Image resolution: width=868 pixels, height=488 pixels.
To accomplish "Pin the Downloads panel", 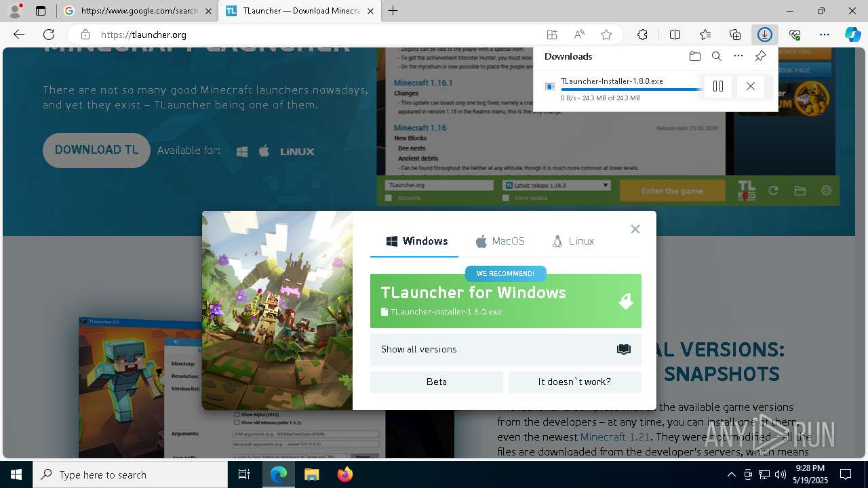I will click(x=761, y=56).
